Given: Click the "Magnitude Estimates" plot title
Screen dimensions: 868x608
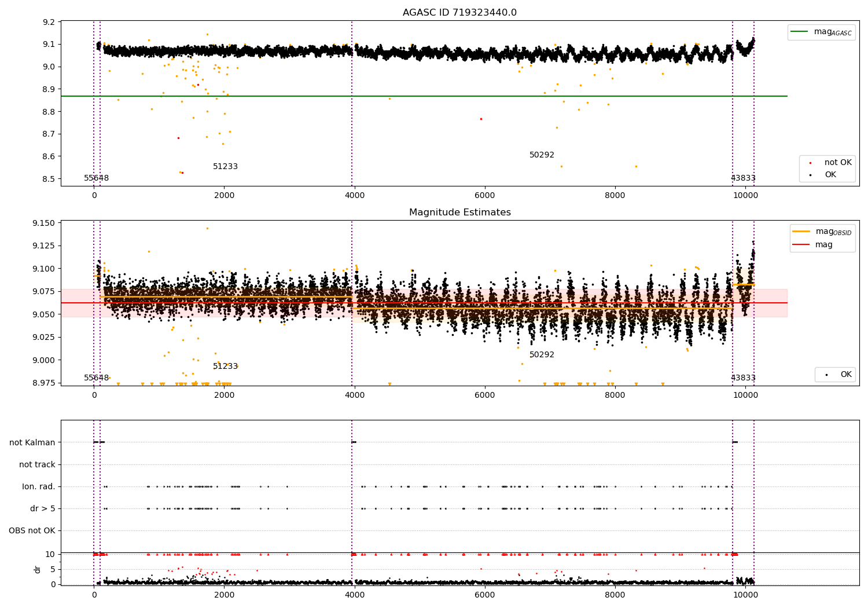Looking at the screenshot, I should coord(459,213).
